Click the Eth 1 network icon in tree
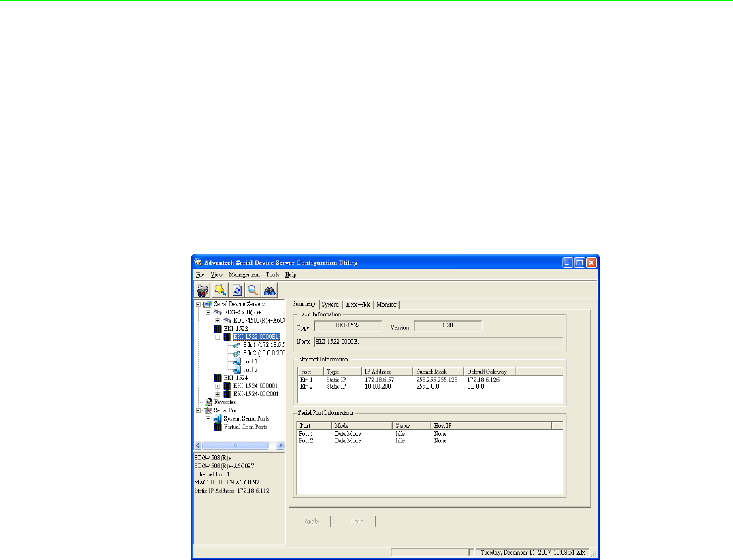 pyautogui.click(x=237, y=345)
